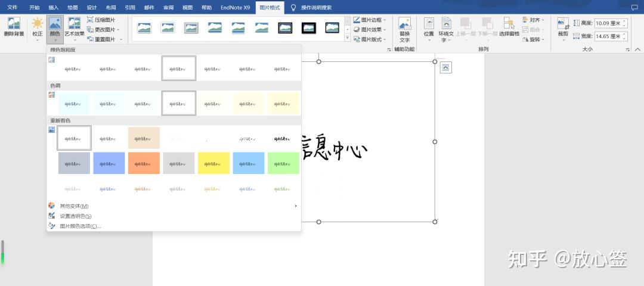Image resolution: width=644 pixels, height=286 pixels.
Task: Click Compress Pictures (压缩图片)
Action: tap(101, 20)
